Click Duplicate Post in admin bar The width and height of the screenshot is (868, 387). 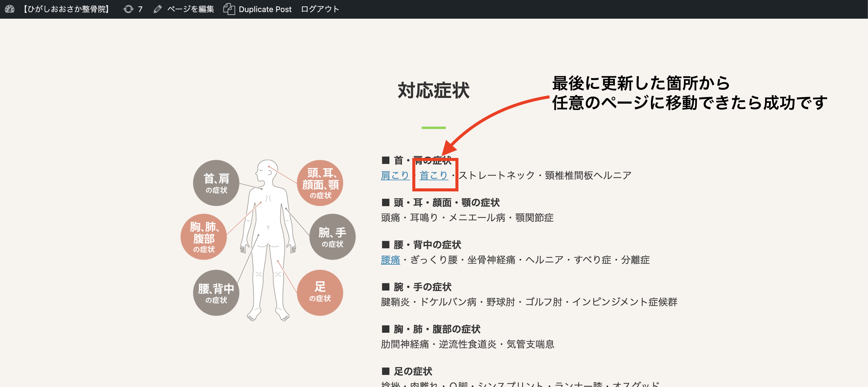[x=265, y=9]
